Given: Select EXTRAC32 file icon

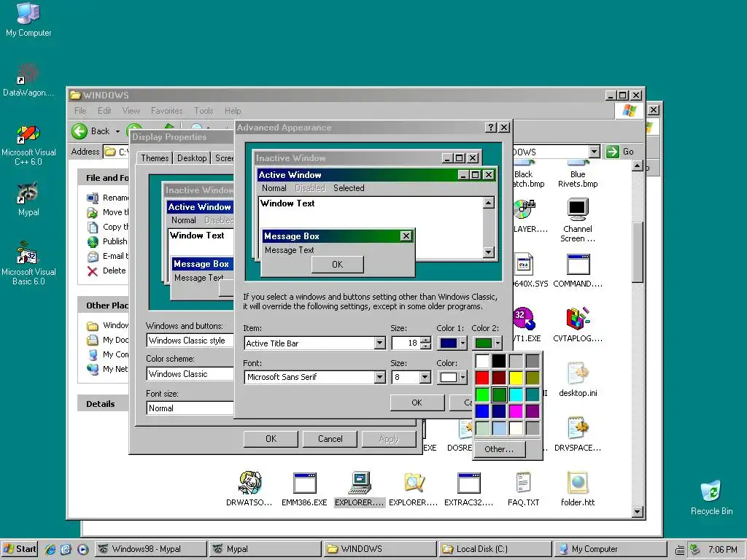Looking at the screenshot, I should coord(469,489).
